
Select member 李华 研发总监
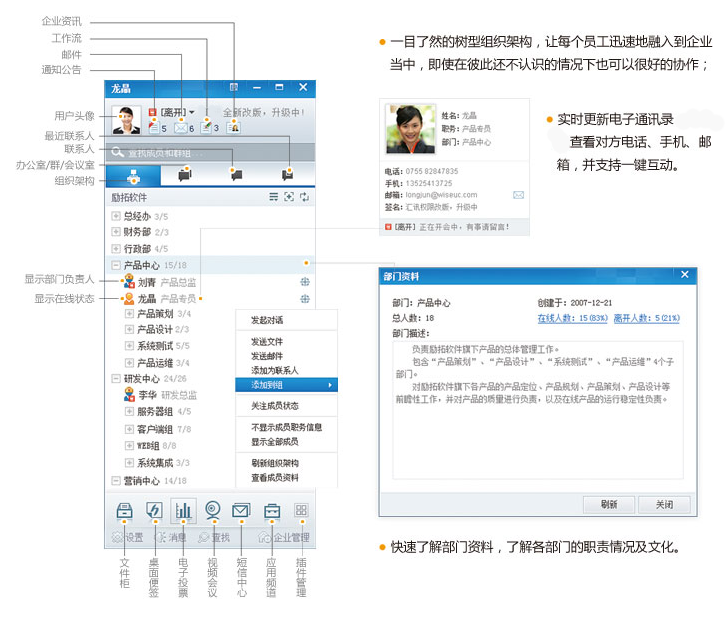160,395
